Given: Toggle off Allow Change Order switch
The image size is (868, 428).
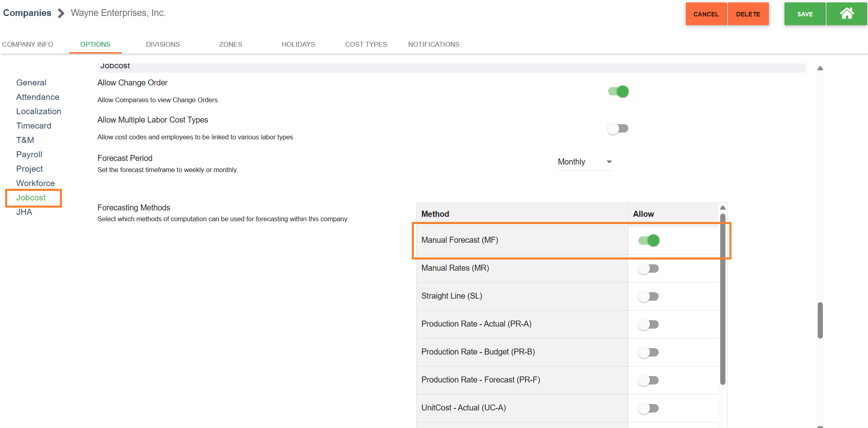Looking at the screenshot, I should 618,92.
